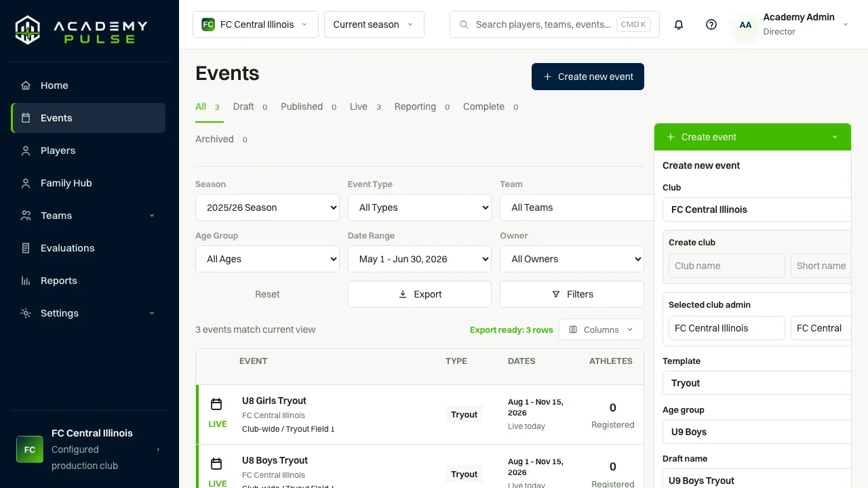Click the Short name input field
This screenshot has height=488, width=868.
pyautogui.click(x=821, y=266)
